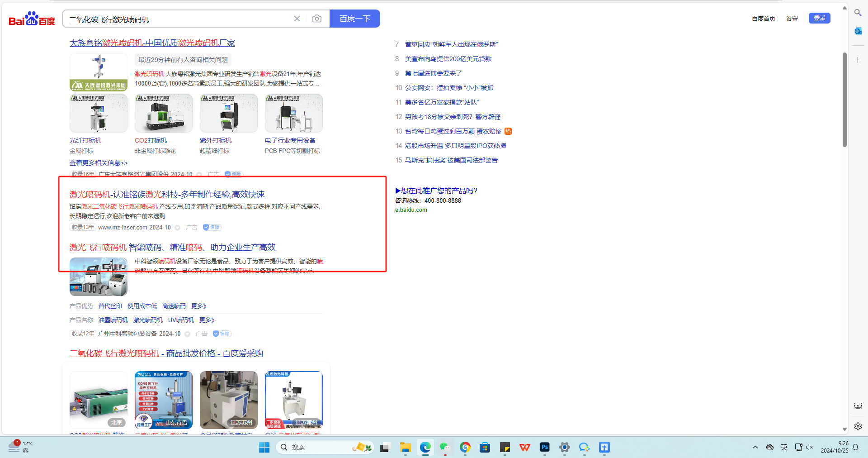Open Edge sidebar screenshot tool icon

tap(858, 406)
